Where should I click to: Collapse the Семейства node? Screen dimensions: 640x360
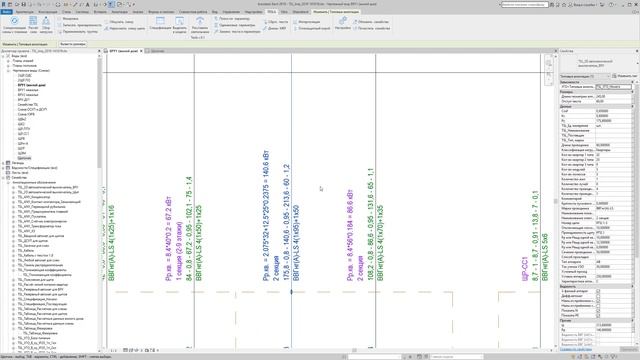(x=3, y=178)
